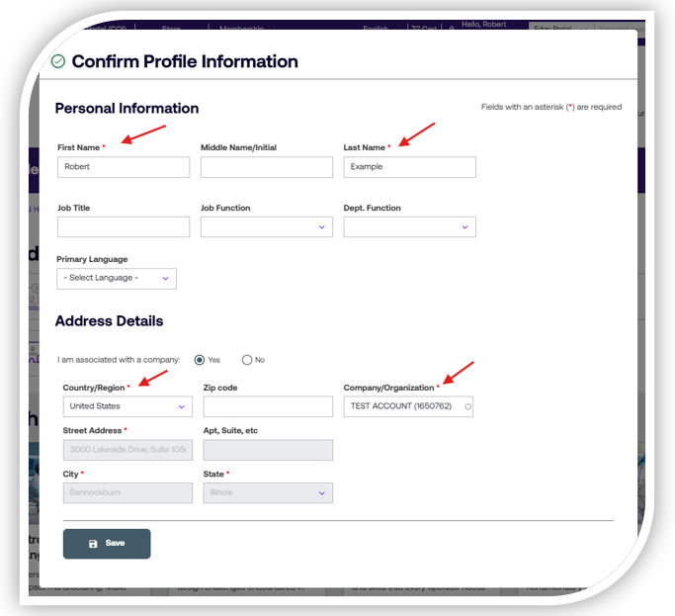Open the Primary Language selector
675x616 pixels.
[116, 278]
